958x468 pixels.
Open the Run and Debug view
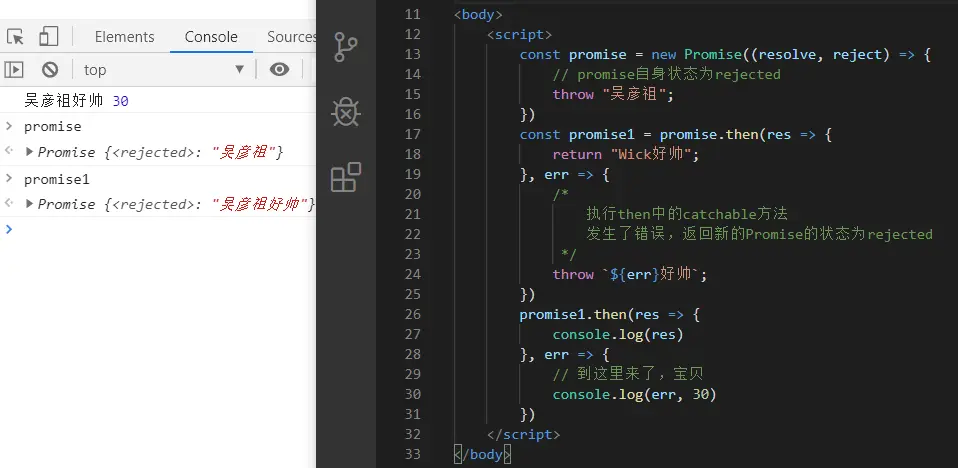pos(346,112)
